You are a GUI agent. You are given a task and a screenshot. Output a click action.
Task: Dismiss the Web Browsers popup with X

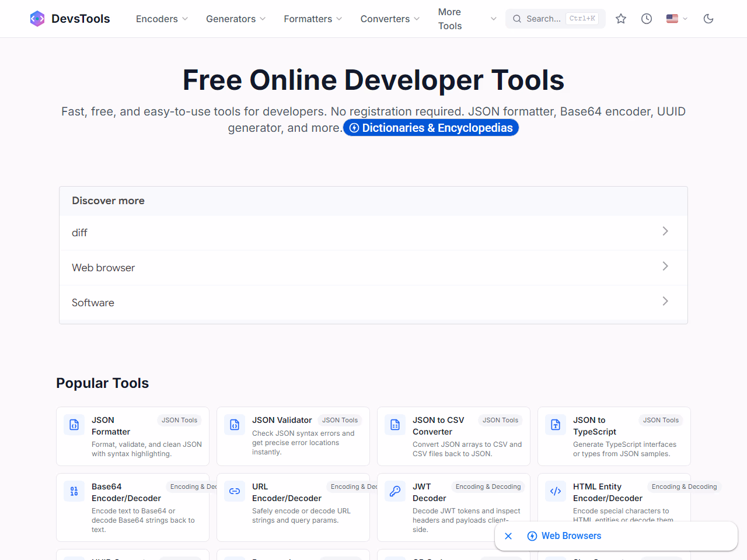tap(508, 535)
